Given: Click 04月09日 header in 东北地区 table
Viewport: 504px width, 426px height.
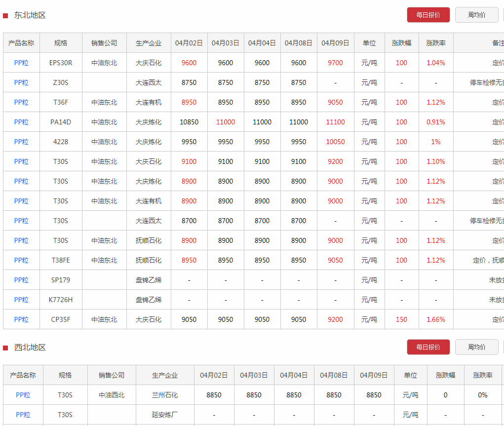Looking at the screenshot, I should [x=335, y=43].
